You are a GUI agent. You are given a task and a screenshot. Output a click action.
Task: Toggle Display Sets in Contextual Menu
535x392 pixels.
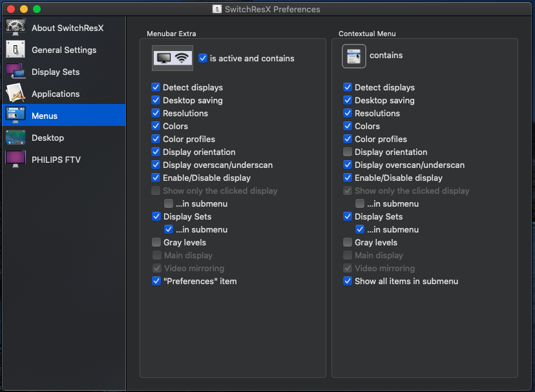click(x=348, y=216)
